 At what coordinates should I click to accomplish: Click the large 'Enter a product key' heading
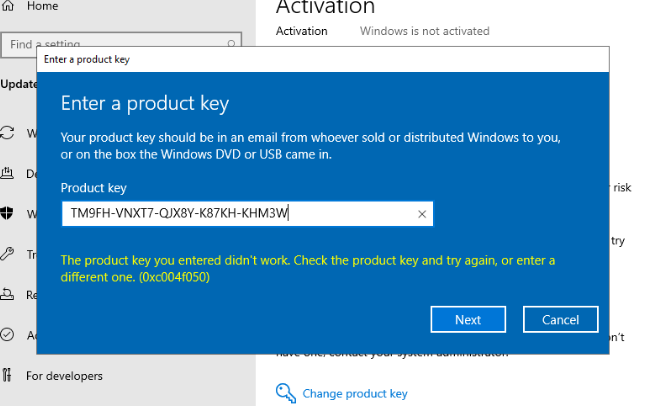pos(145,103)
